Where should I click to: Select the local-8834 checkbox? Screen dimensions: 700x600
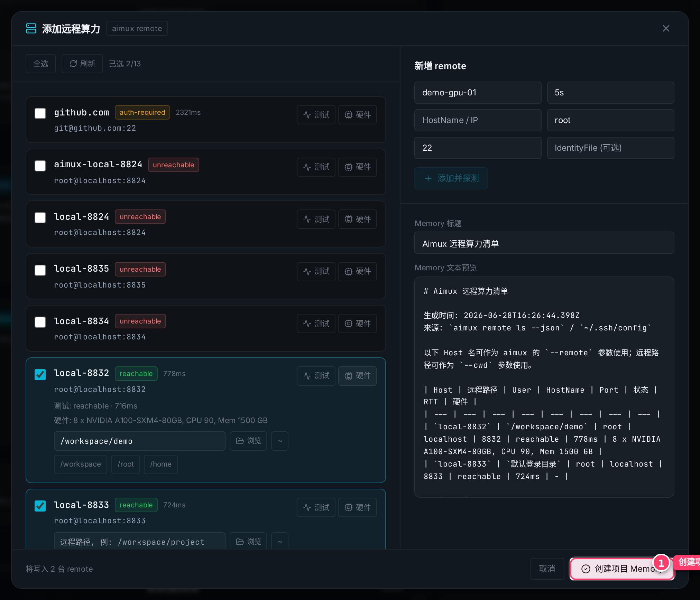pos(40,322)
